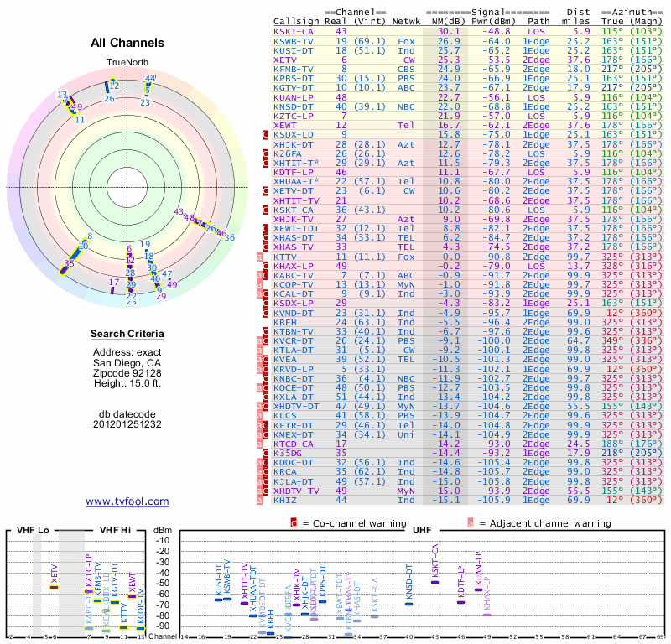
Task: Click the co-channel warning icon beside K26FA
Action: [266, 153]
